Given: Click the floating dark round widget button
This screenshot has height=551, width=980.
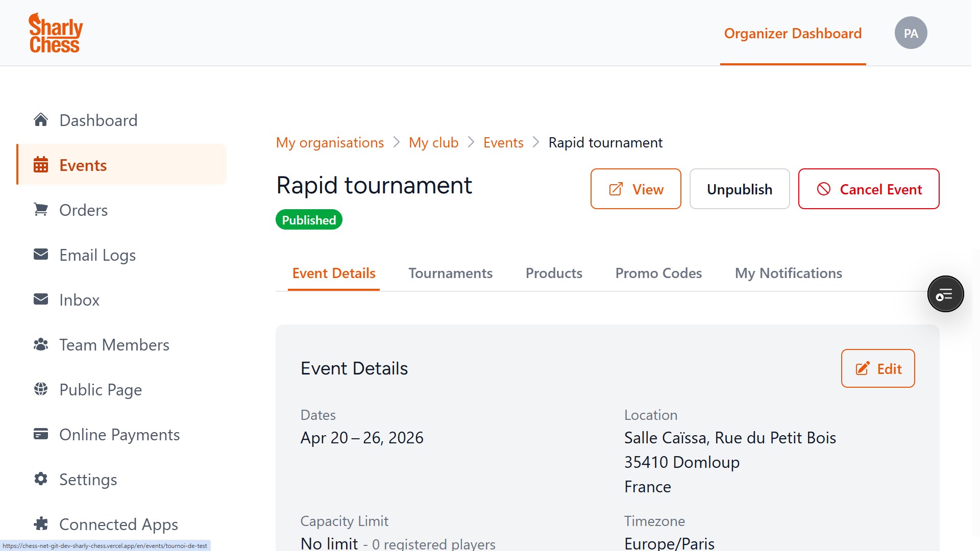Looking at the screenshot, I should coord(945,294).
